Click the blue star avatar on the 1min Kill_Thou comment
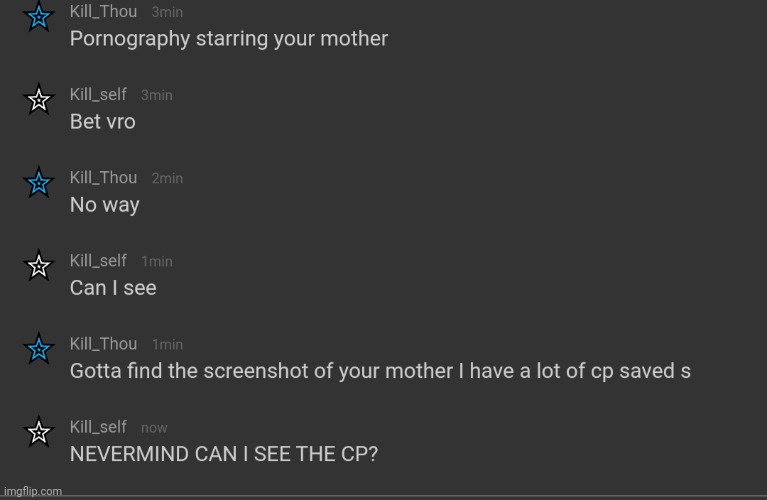767x500 pixels. tap(38, 348)
